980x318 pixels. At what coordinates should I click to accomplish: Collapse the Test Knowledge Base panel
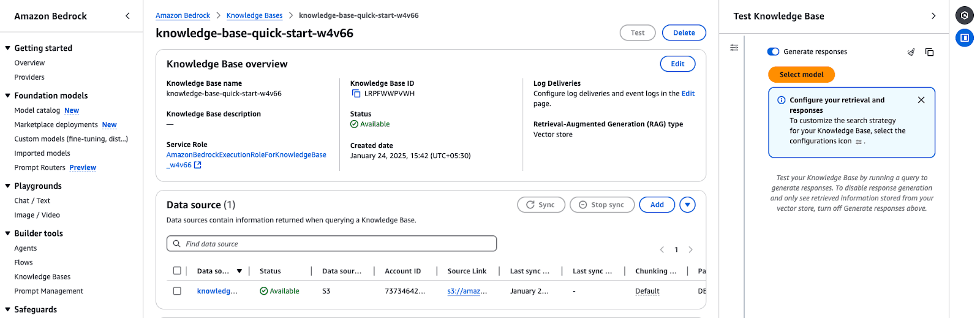933,16
